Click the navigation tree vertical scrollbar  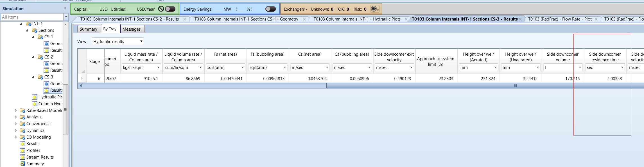(65, 110)
